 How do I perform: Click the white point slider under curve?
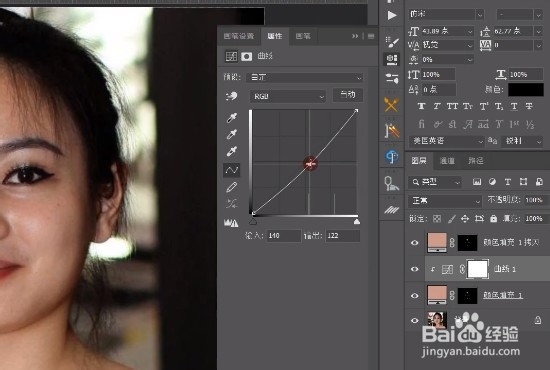357,222
